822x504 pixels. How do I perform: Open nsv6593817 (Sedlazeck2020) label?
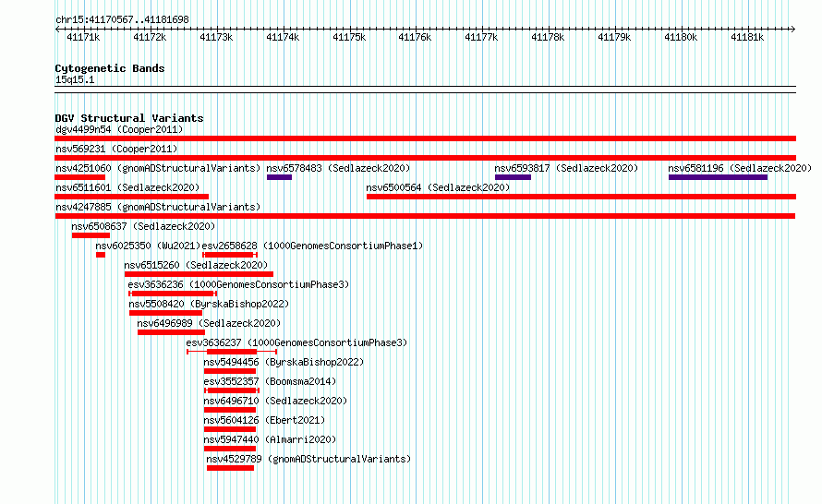pos(566,168)
